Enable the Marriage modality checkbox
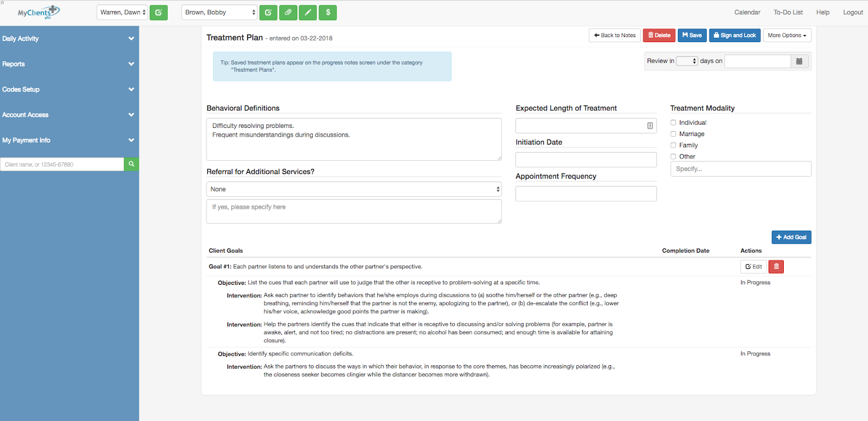Image resolution: width=868 pixels, height=421 pixels. 673,134
